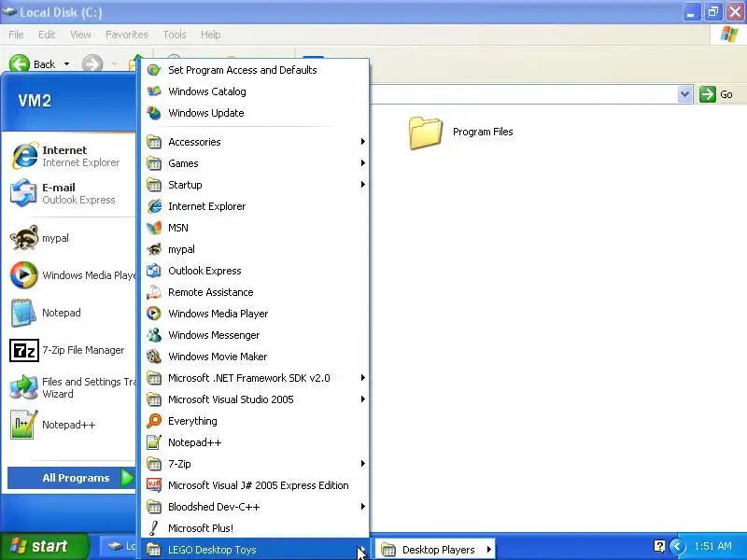Click the grayed Forward navigation button
The height and width of the screenshot is (560, 747).
(92, 63)
